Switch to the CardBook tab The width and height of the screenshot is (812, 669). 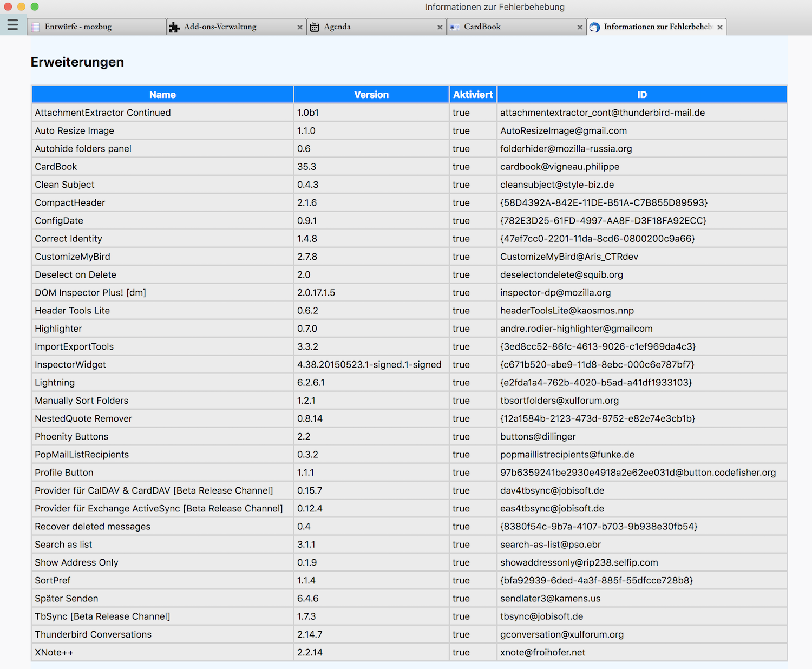tap(516, 27)
